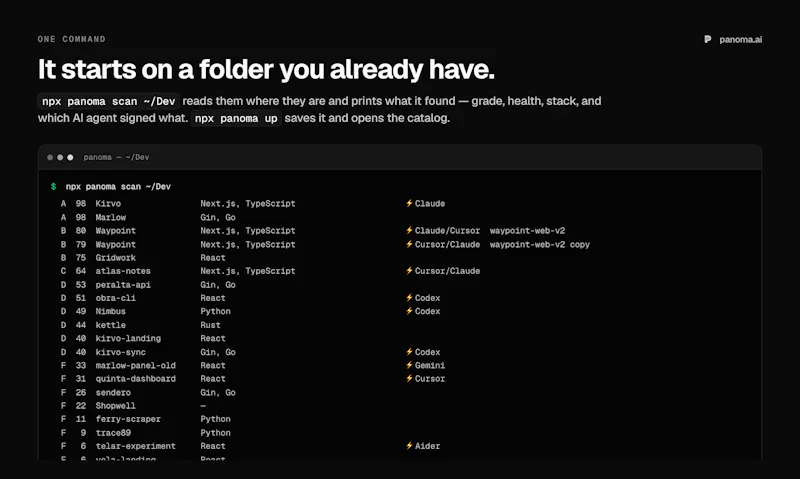Click the heading 'It starts on a folder you already have.'
Screen dimensions: 800x479
click(x=266, y=69)
